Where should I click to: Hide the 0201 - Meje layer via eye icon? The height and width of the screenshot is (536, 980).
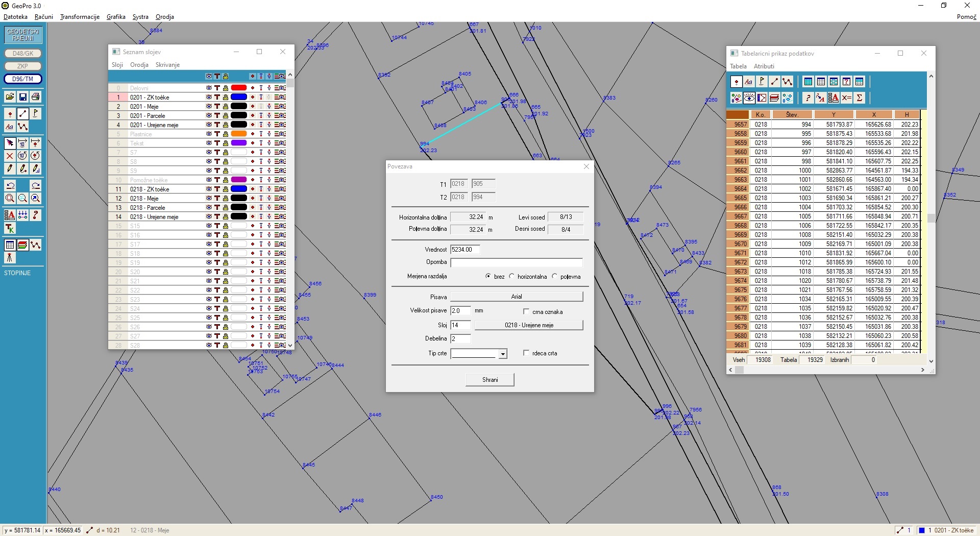[x=209, y=106]
